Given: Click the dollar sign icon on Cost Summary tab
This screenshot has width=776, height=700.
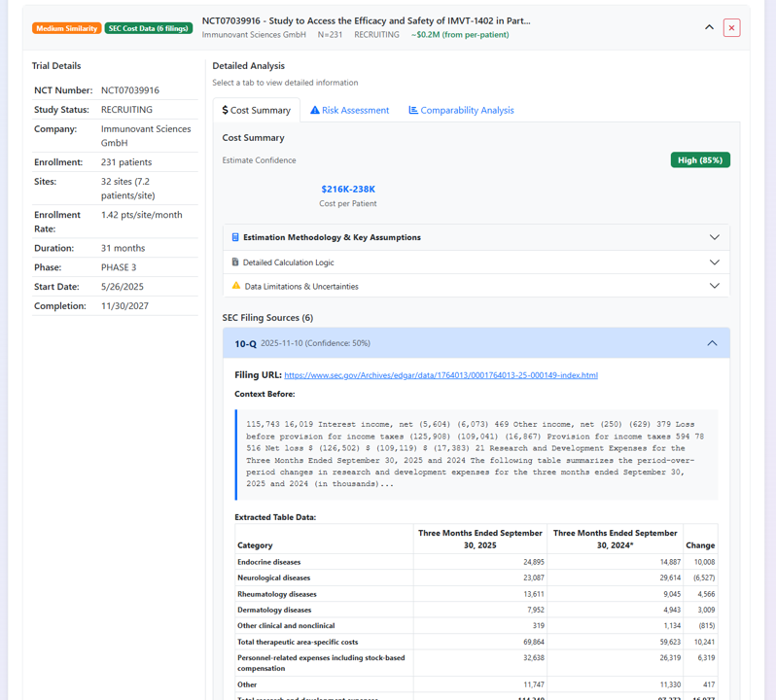Looking at the screenshot, I should tap(225, 110).
